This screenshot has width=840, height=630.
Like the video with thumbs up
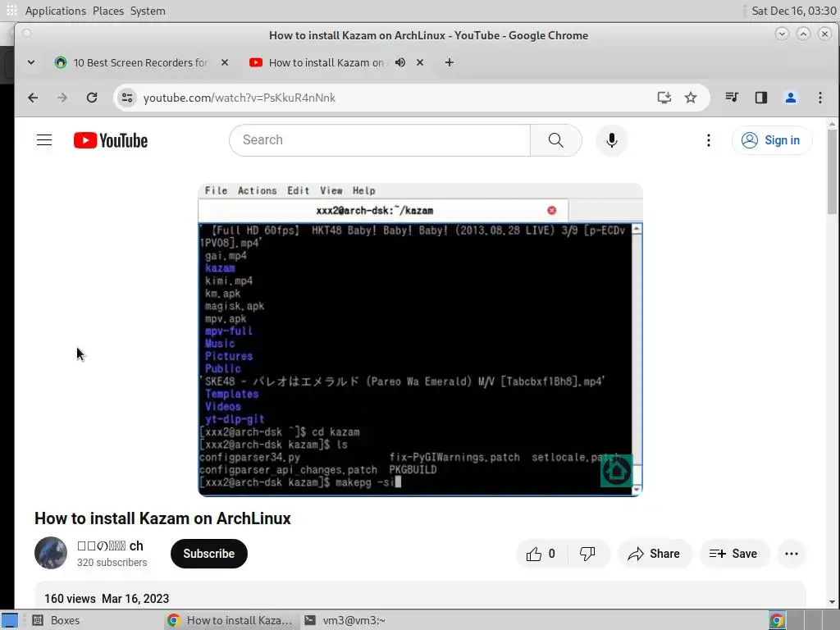pos(541,554)
